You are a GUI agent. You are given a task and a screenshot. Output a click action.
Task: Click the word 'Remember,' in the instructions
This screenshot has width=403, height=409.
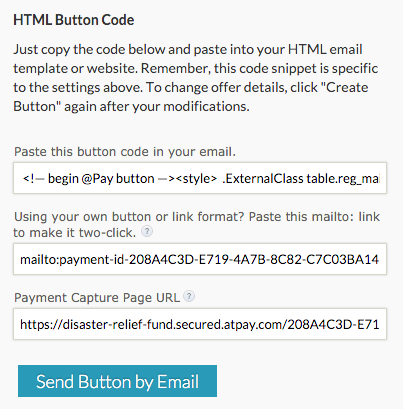pos(176,69)
